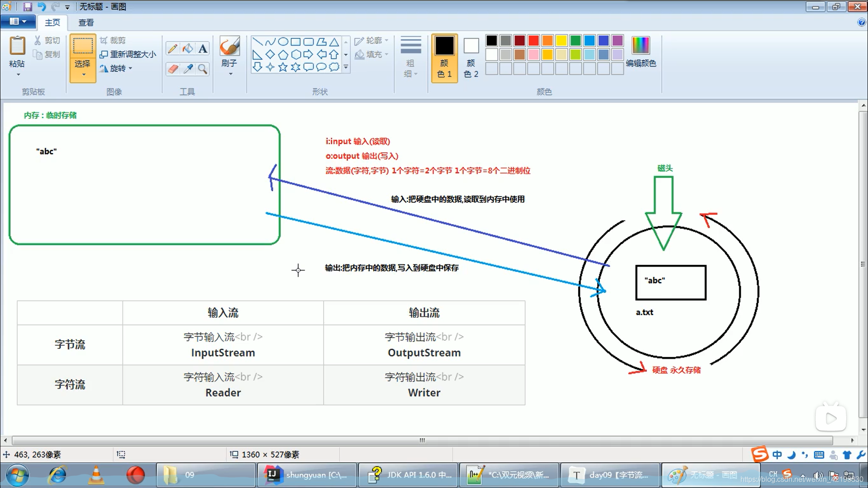
Task: Click the horizontal scrollbar right arrow
Action: pyautogui.click(x=852, y=440)
